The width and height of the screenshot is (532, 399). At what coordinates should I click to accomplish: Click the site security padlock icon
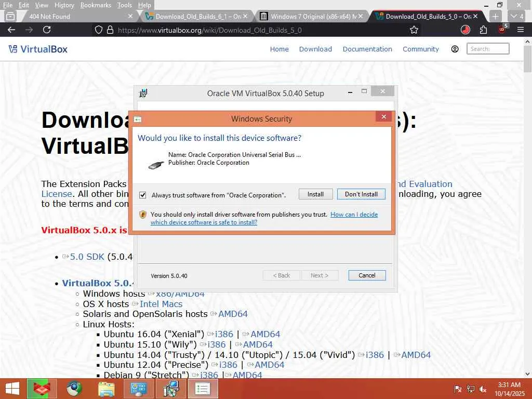(110, 30)
